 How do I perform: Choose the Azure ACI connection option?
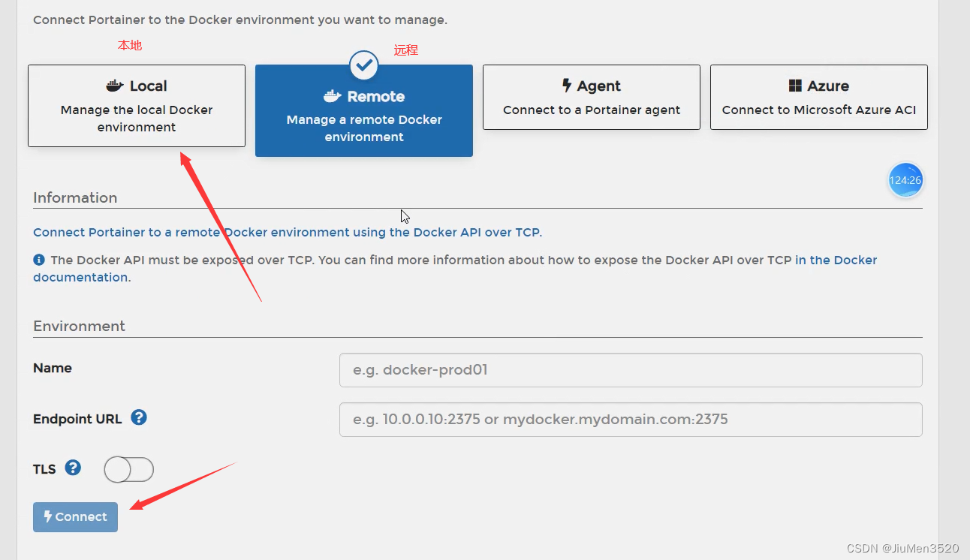(x=819, y=97)
